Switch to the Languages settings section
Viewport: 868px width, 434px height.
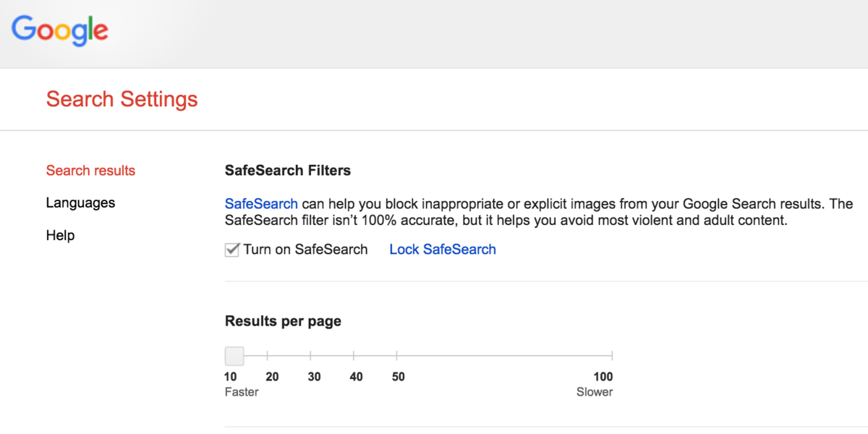click(80, 203)
